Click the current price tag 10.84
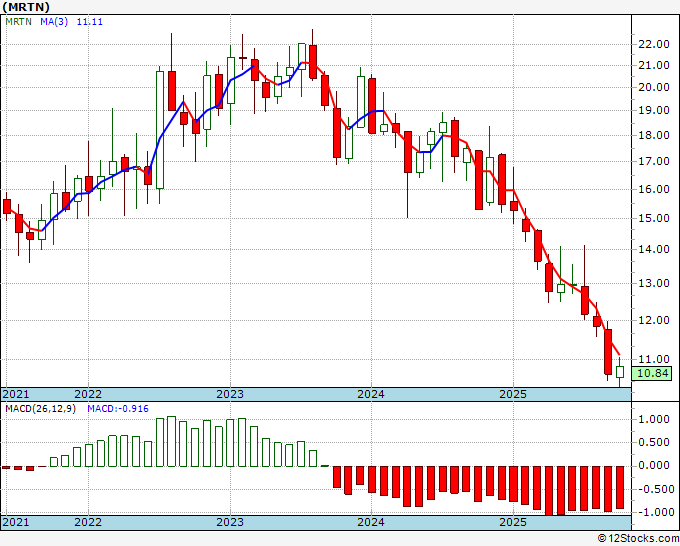The image size is (680, 546). pos(652,373)
